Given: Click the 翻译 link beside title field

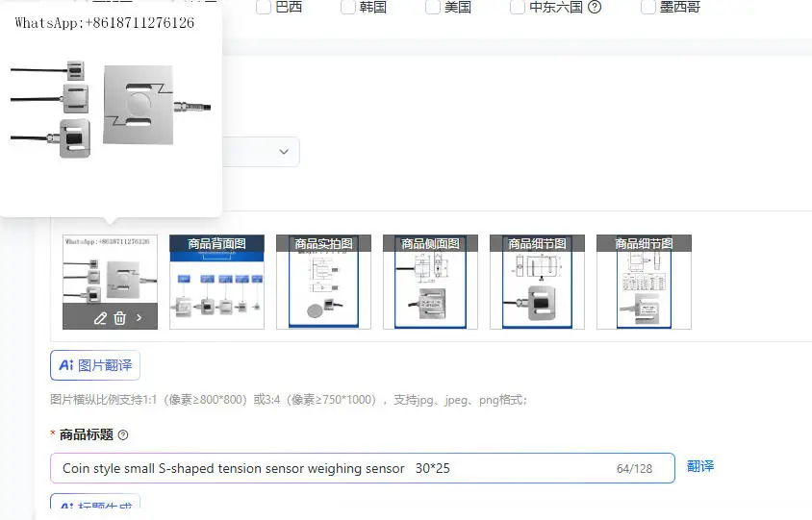Looking at the screenshot, I should pyautogui.click(x=700, y=466).
